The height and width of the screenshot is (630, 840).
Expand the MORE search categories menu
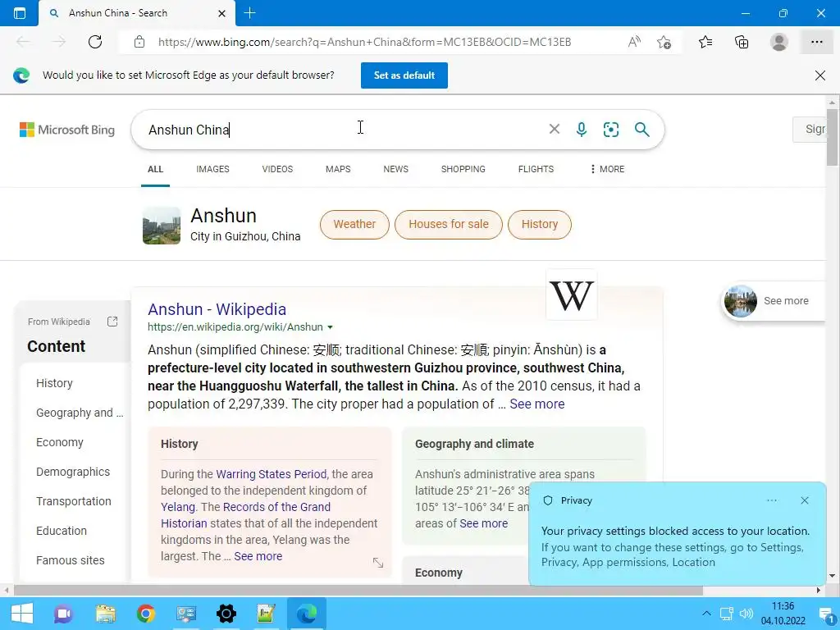click(607, 169)
